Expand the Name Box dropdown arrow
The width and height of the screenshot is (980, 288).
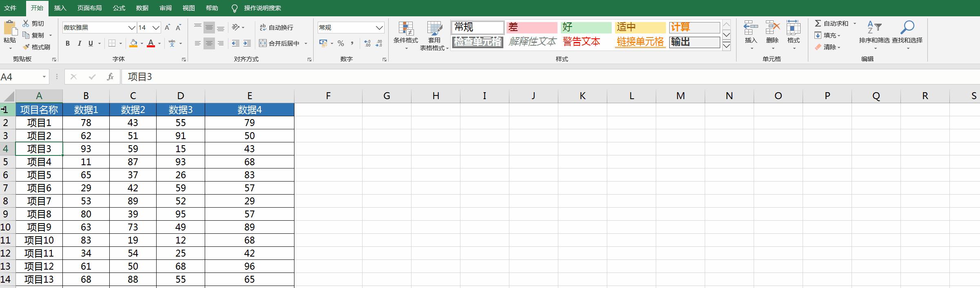(44, 77)
